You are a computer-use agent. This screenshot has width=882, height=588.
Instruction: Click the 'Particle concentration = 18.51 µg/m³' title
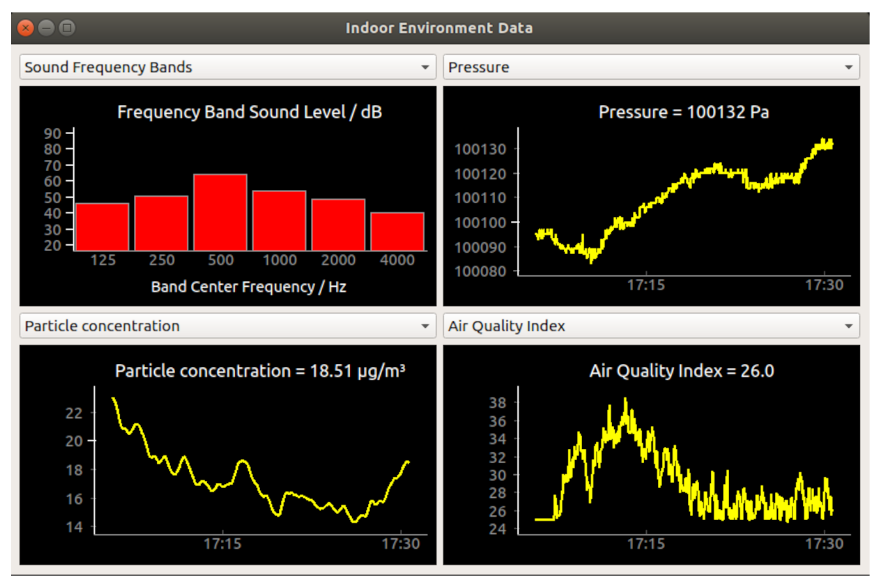coord(260,371)
